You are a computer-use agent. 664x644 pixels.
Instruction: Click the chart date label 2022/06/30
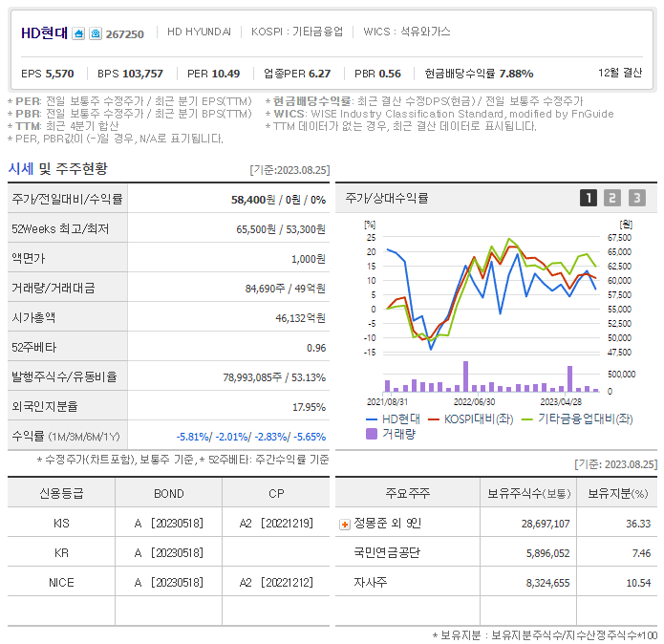474,402
